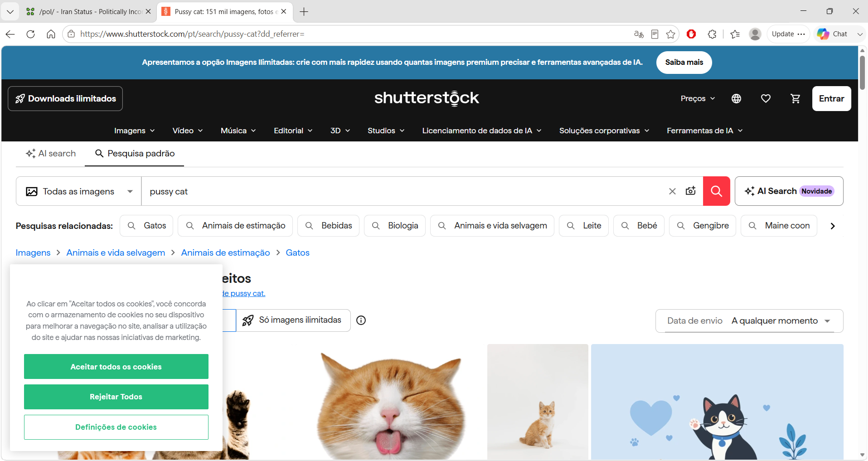Viewport: 868px width, 461px height.
Task: Close the /pol/ Iran Status tab
Action: click(148, 12)
